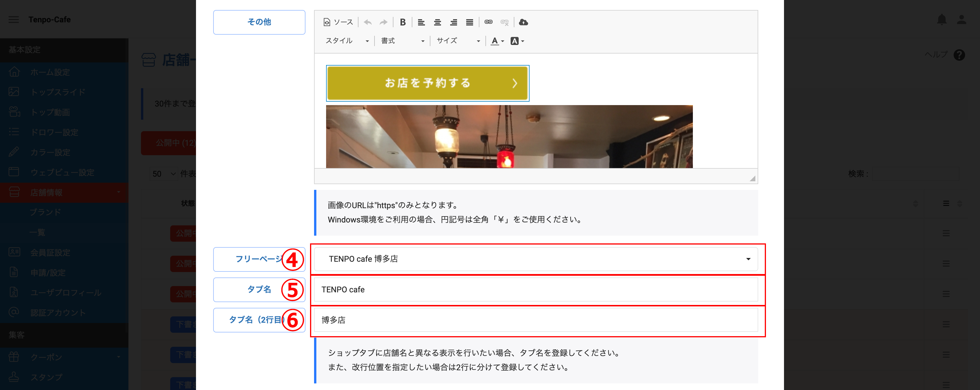Upload a file with the cloud icon
Viewport: 980px width, 390px height.
[524, 22]
